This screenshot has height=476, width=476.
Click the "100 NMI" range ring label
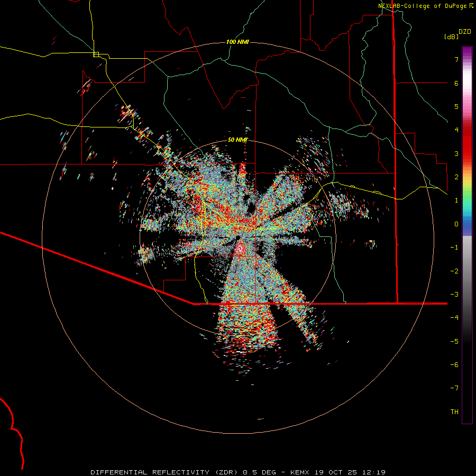point(237,42)
